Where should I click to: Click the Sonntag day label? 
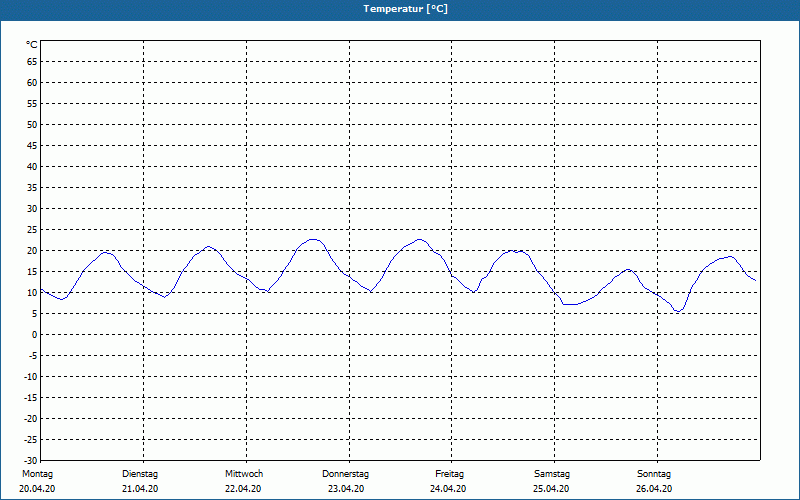tap(653, 474)
